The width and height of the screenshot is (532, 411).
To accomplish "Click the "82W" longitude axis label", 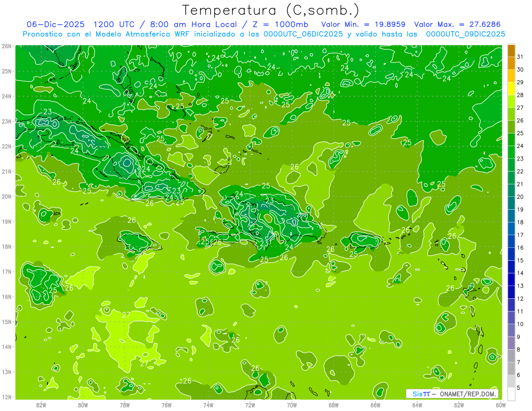I will click(x=41, y=405).
